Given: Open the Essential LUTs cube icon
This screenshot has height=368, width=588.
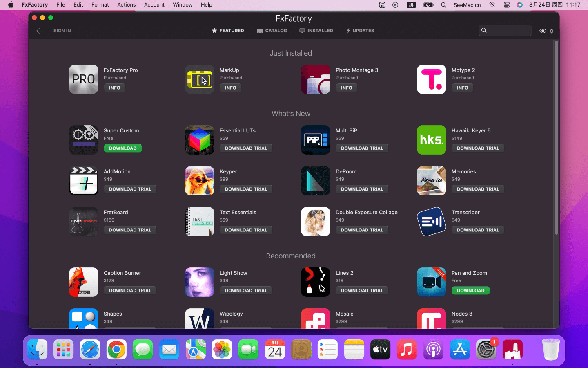Looking at the screenshot, I should coord(200,140).
